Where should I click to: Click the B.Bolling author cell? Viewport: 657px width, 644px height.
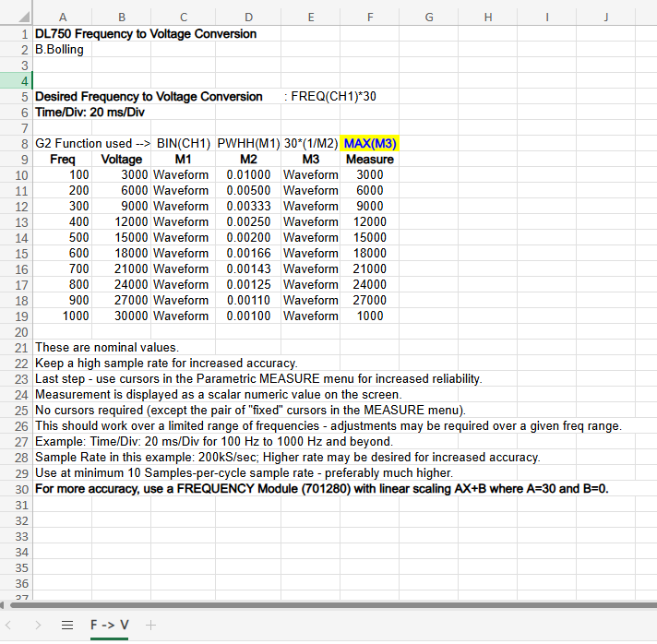pos(60,49)
